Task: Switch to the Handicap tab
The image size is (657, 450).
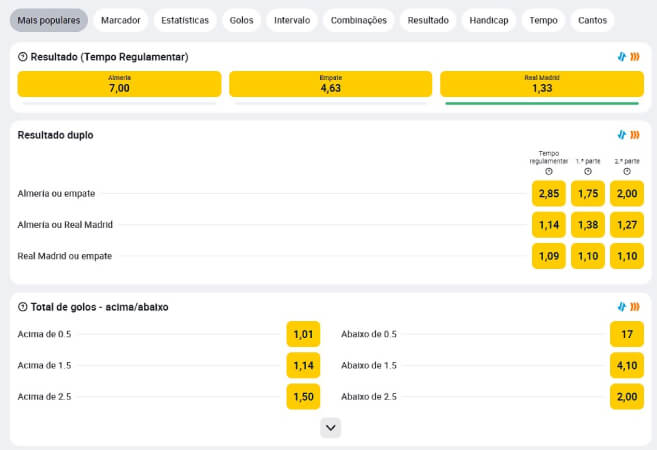Action: click(x=489, y=20)
